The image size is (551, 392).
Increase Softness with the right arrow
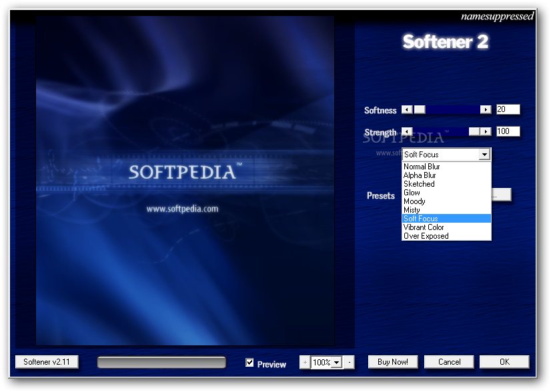[x=486, y=109]
